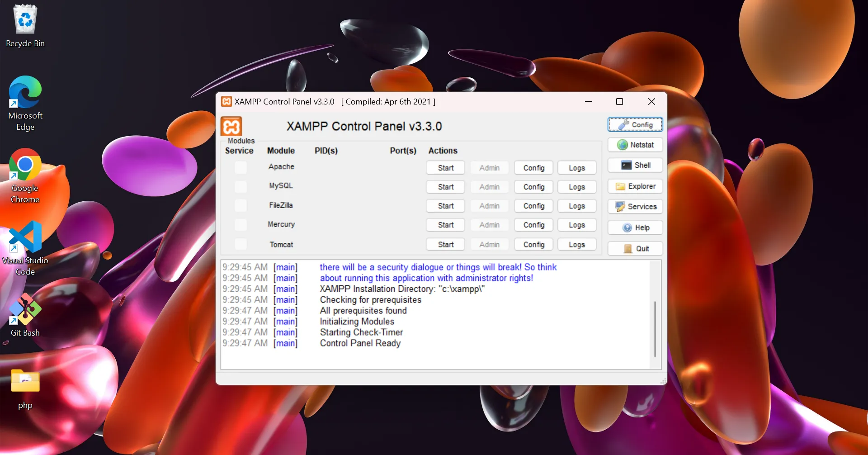Click Admin button for FileZilla
The image size is (868, 455).
tap(490, 206)
